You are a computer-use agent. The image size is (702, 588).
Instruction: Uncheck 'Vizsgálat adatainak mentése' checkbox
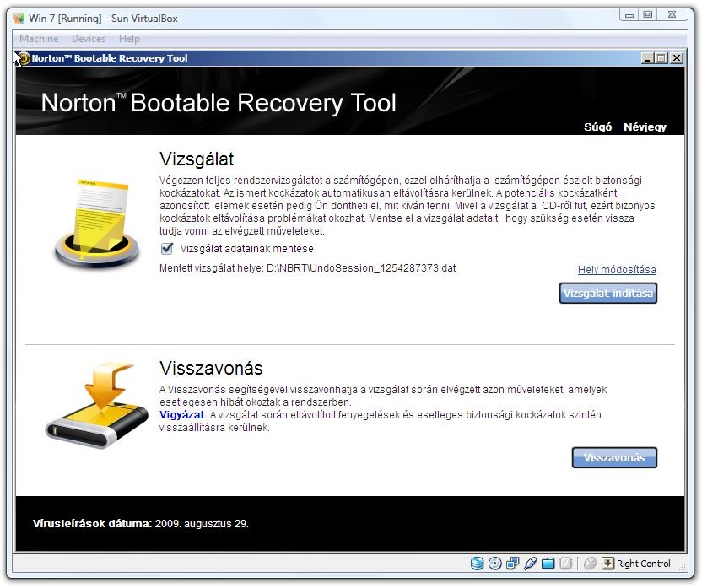click(x=167, y=248)
